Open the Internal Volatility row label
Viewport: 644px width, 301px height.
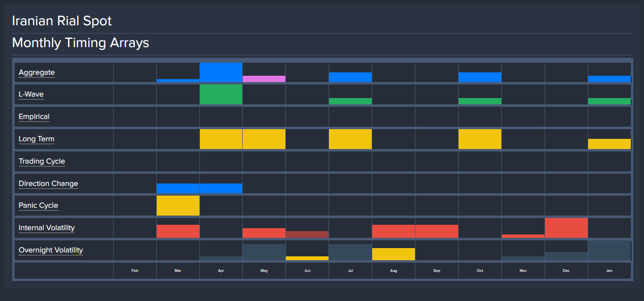pos(47,228)
